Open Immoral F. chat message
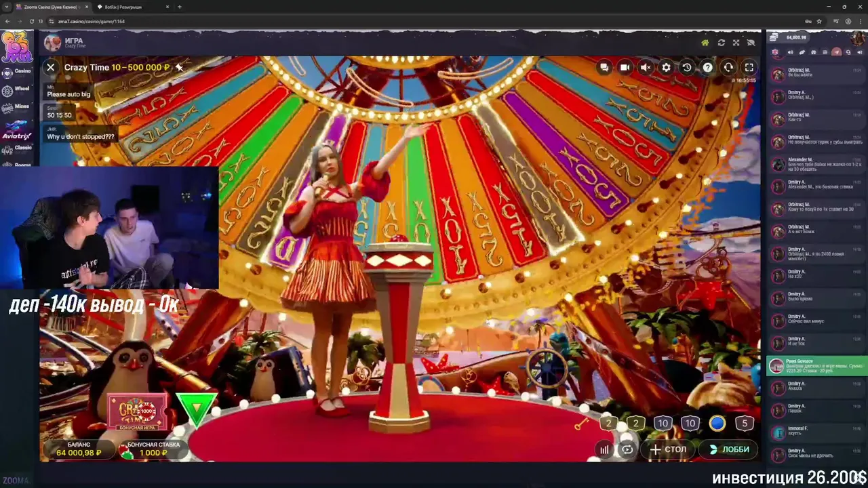 (x=817, y=431)
